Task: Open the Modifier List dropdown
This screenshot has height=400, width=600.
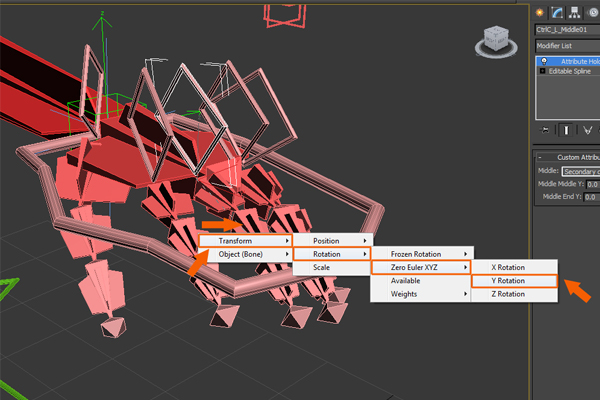Action: pos(567,46)
